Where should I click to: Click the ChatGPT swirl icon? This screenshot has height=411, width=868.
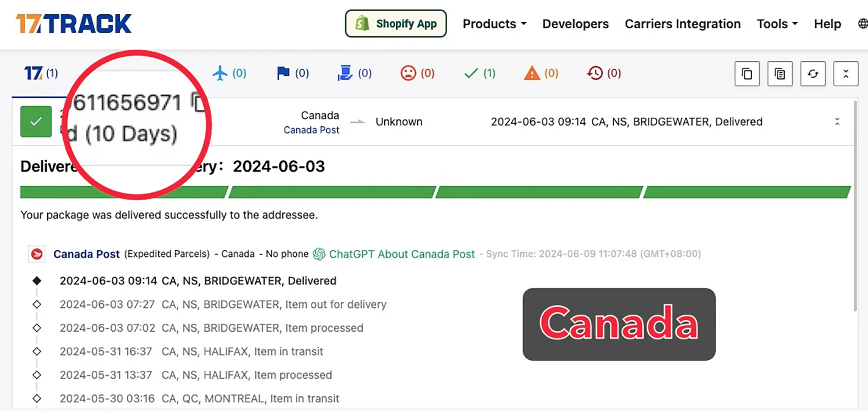[x=319, y=254]
